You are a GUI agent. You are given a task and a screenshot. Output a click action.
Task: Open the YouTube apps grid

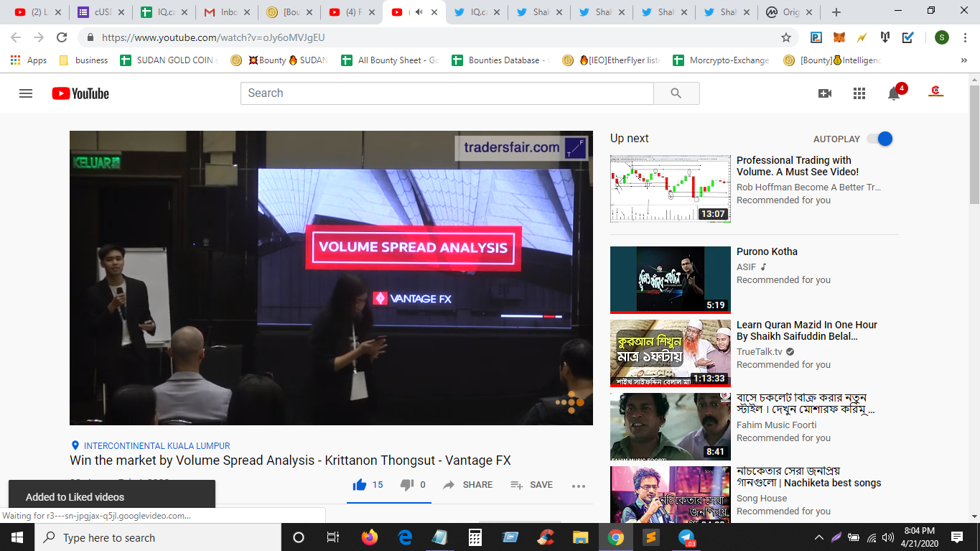[859, 93]
